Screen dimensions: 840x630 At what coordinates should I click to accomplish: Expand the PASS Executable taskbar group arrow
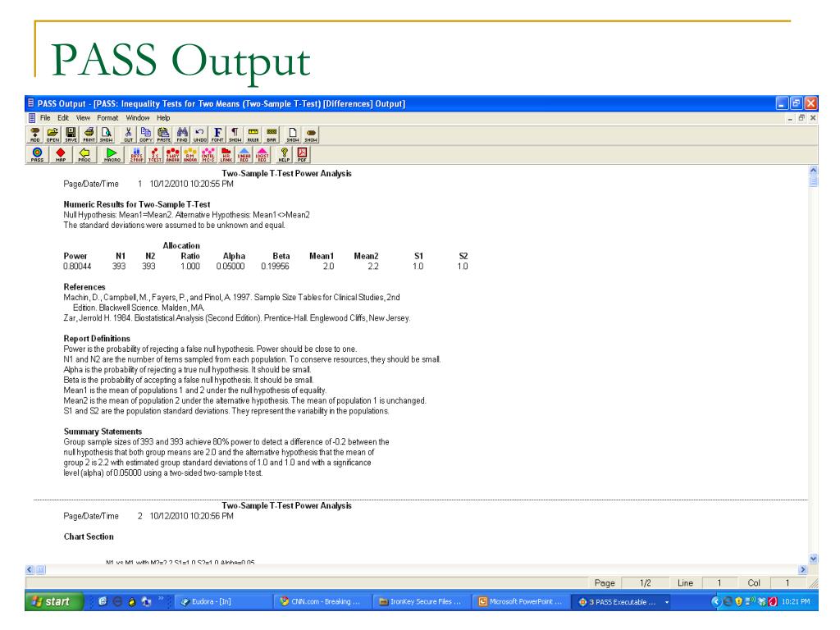667,602
